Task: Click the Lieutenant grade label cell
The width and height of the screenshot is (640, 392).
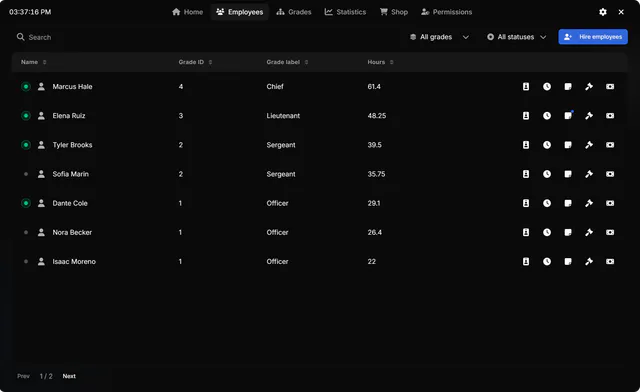Action: 283,116
